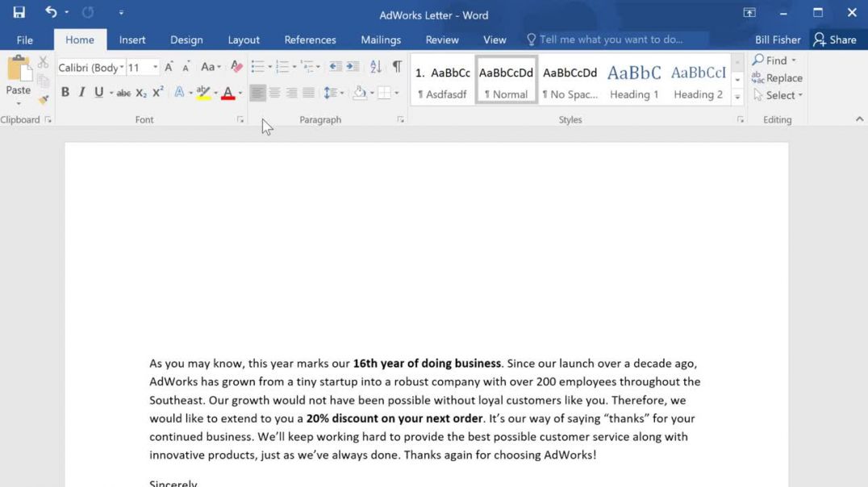Click the Borders icon

pyautogui.click(x=384, y=93)
